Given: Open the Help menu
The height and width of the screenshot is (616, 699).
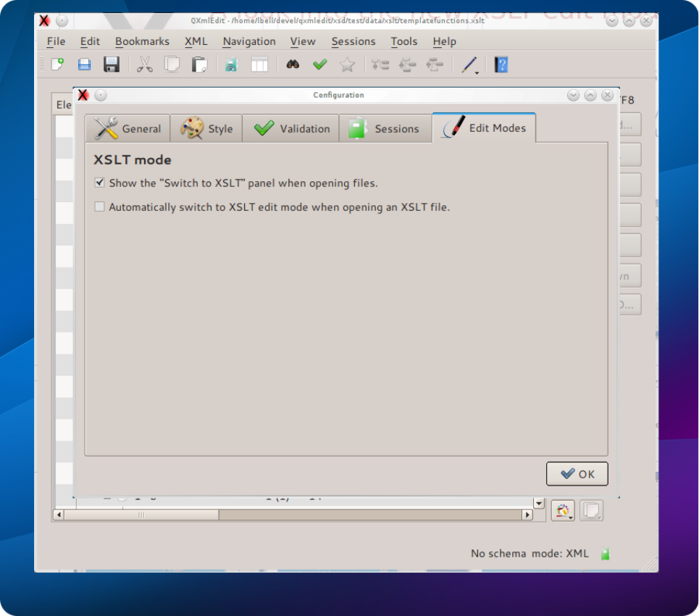Looking at the screenshot, I should tap(445, 41).
